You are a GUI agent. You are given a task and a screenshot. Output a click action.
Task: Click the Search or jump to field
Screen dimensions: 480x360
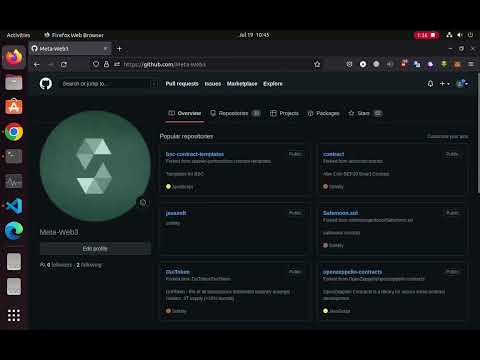pyautogui.click(x=108, y=84)
